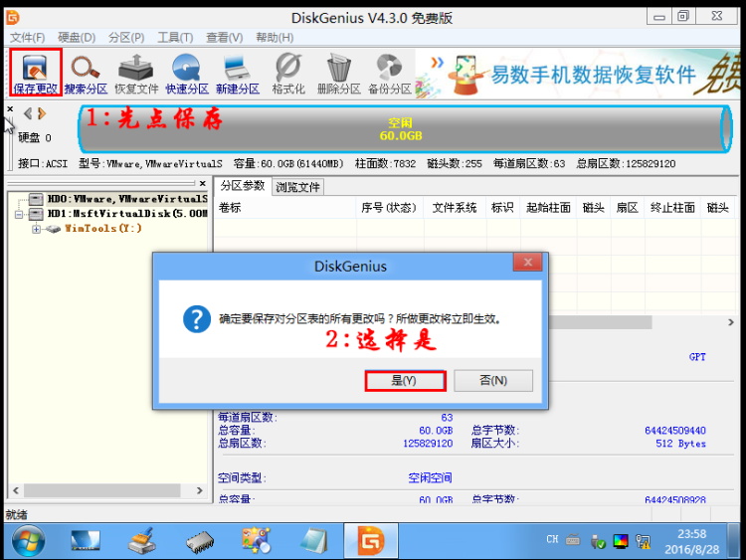Image resolution: width=746 pixels, height=560 pixels.
Task: Open the 硬盘(D) menu
Action: (x=77, y=38)
